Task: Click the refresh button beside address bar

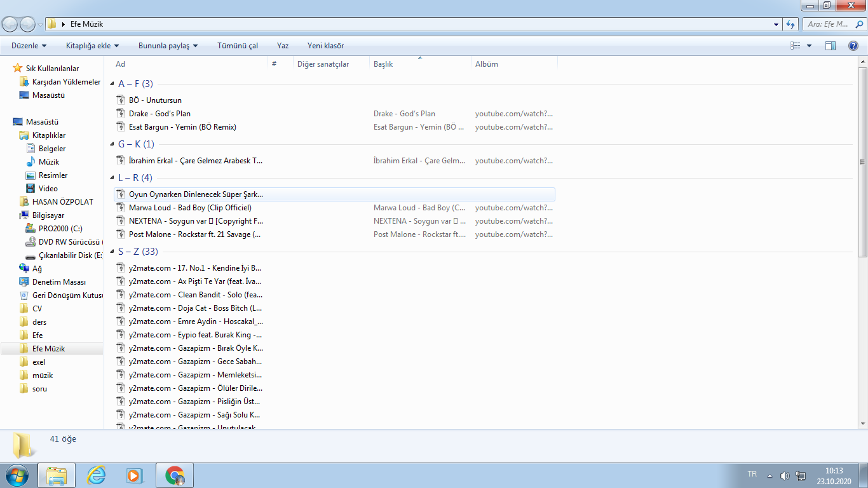Action: (790, 24)
